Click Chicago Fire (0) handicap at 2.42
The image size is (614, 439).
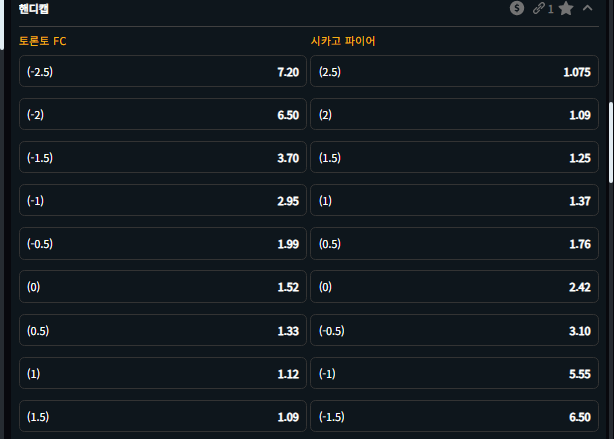point(453,287)
